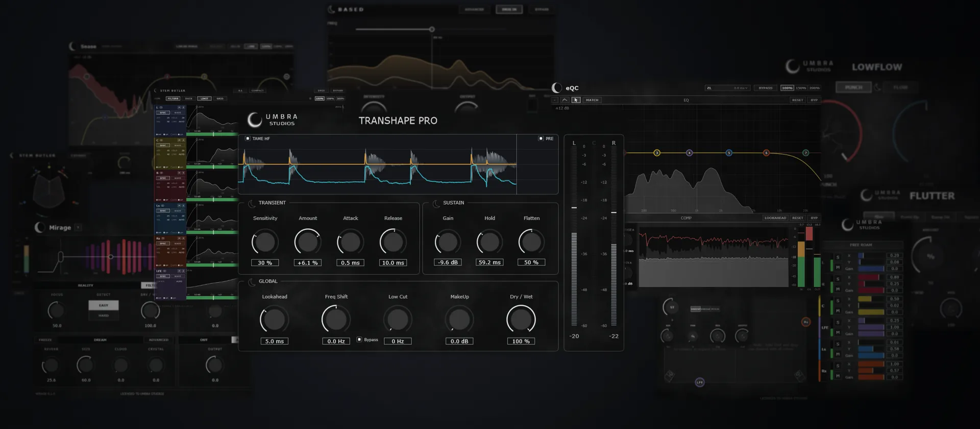
Task: Click the LOOKAHEAD button in COMP section
Action: (x=775, y=218)
